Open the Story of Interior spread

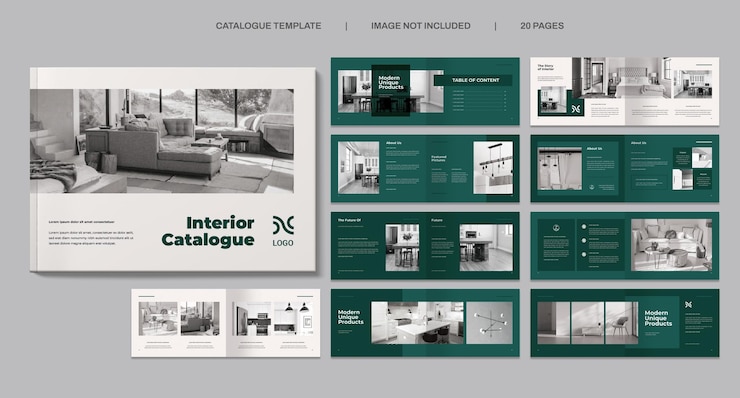coord(624,92)
